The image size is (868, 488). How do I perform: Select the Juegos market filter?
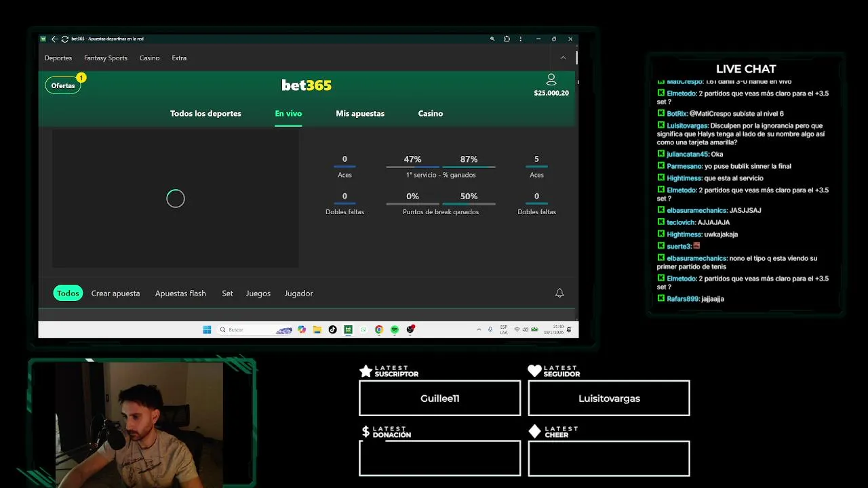(258, 293)
